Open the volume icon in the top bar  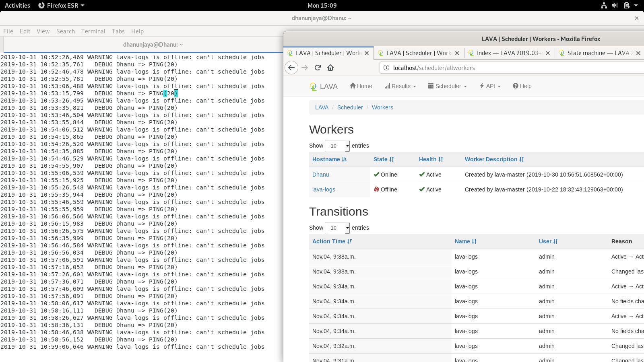coord(615,5)
